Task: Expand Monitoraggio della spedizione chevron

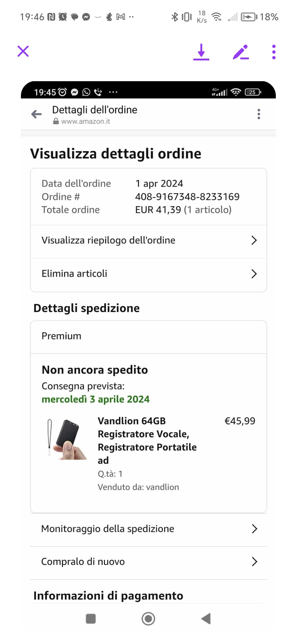Action: click(254, 529)
